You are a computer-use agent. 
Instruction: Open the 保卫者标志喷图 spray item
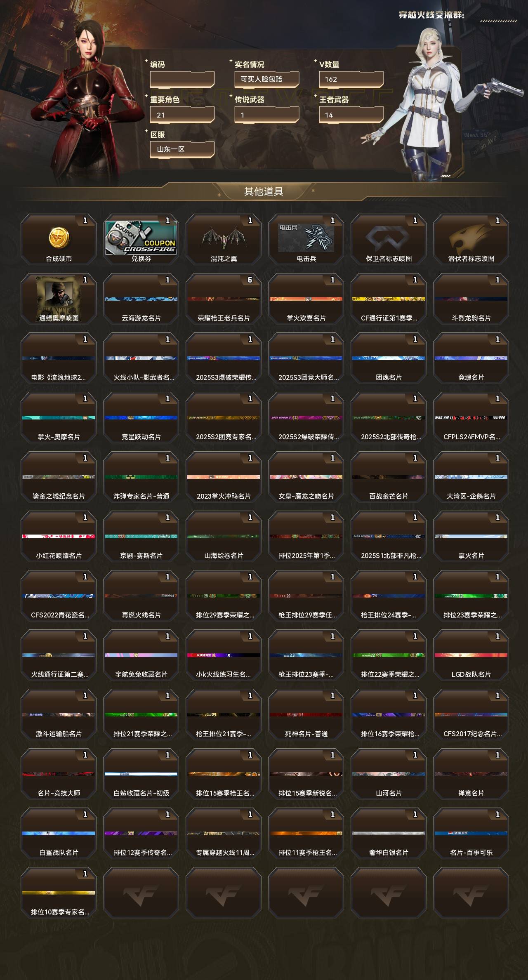pyautogui.click(x=389, y=240)
